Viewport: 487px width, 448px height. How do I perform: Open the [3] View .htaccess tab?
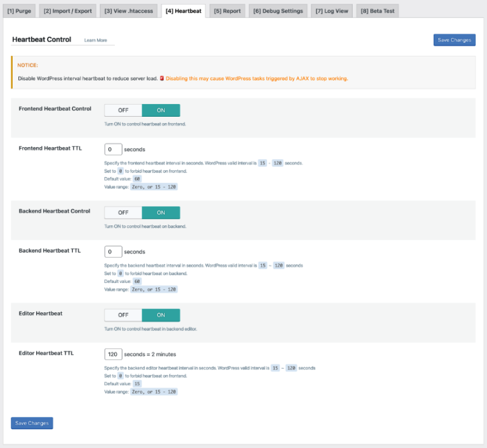pyautogui.click(x=129, y=11)
